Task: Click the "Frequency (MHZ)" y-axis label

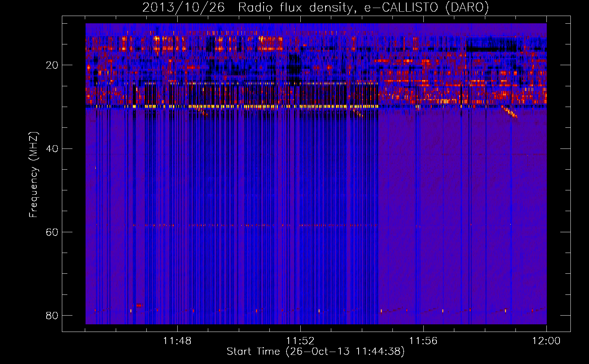Action: tap(33, 175)
